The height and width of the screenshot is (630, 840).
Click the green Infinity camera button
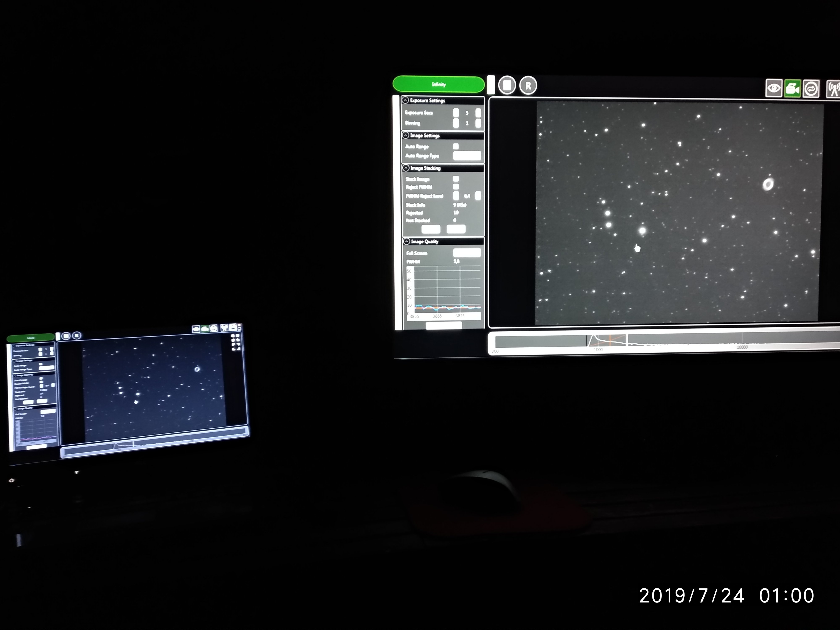click(x=439, y=84)
